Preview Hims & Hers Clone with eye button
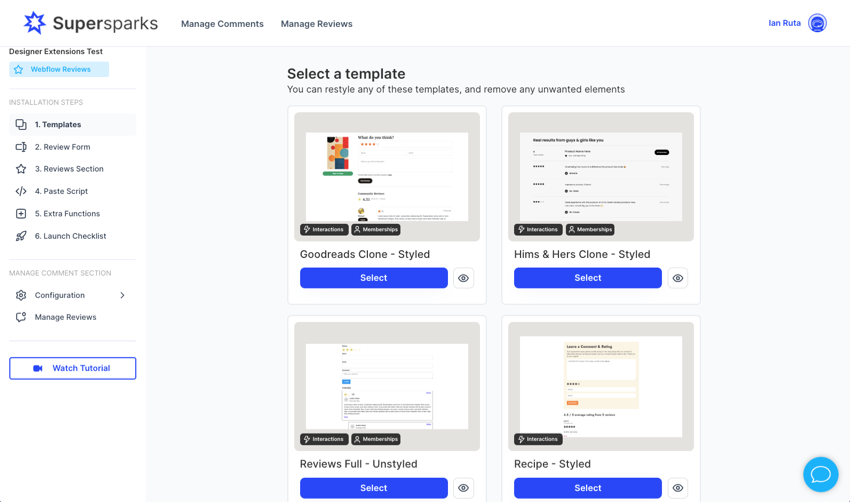The width and height of the screenshot is (850, 502). (678, 278)
